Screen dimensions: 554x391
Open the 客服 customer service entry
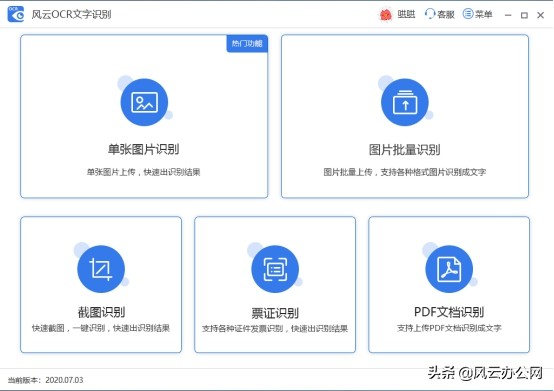440,14
